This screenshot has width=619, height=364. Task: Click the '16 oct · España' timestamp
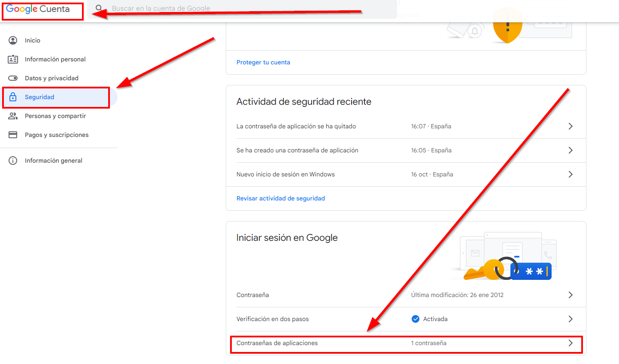432,174
